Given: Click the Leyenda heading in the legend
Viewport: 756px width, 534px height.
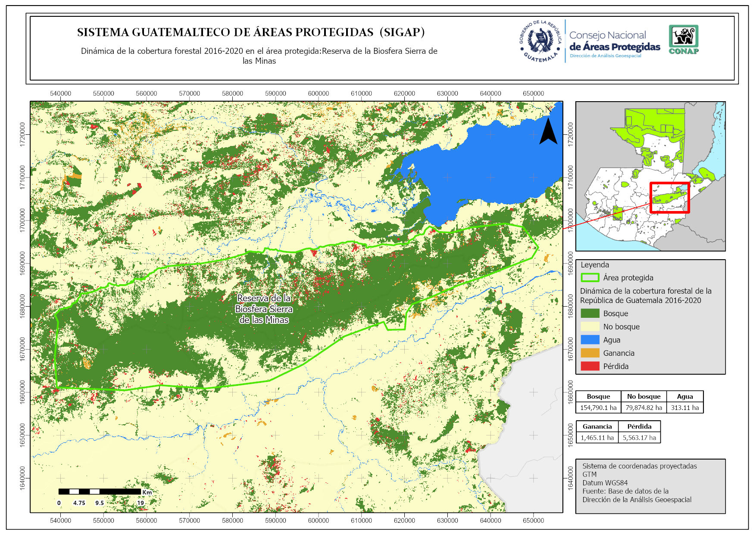Looking at the screenshot, I should [x=595, y=265].
